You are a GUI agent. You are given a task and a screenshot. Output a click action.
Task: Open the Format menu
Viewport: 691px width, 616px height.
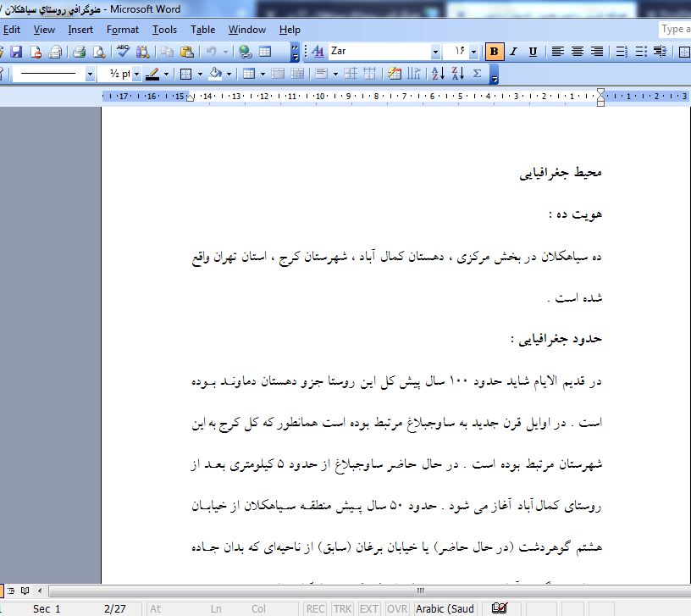[x=122, y=30]
